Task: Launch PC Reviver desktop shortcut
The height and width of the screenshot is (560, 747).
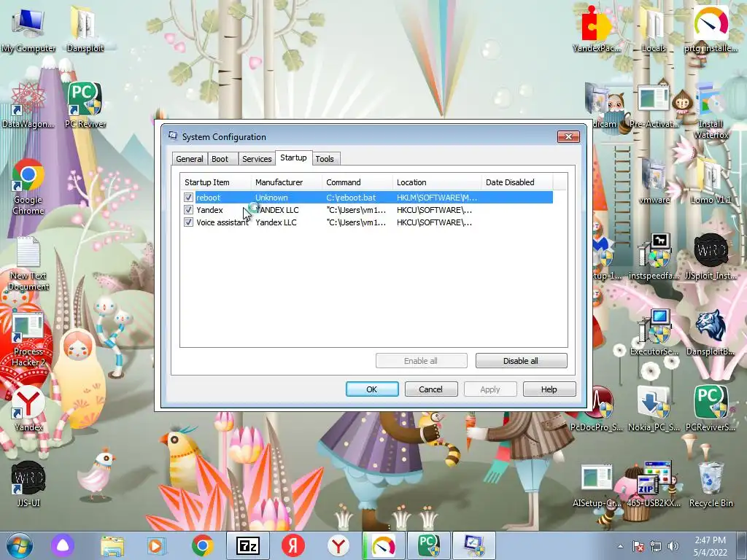Action: pyautogui.click(x=85, y=105)
